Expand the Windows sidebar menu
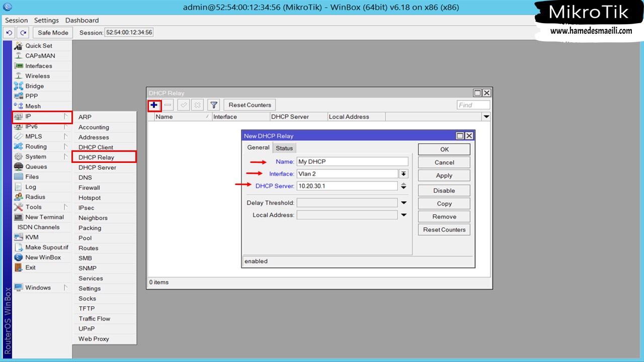Screen dimensions: 644x362 pyautogui.click(x=42, y=287)
